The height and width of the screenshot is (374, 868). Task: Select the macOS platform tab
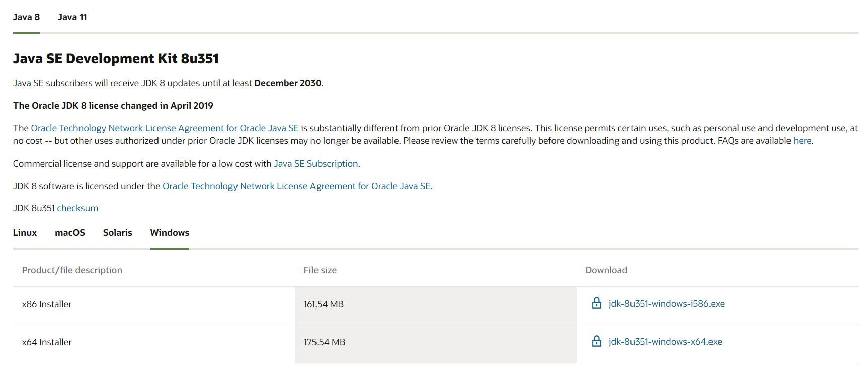70,233
